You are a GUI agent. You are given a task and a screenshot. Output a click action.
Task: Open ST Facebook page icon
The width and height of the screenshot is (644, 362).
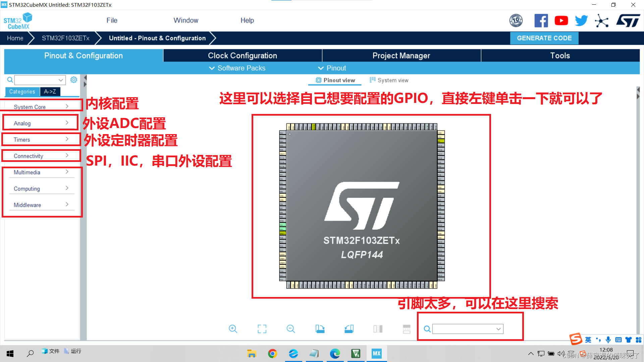tap(541, 21)
